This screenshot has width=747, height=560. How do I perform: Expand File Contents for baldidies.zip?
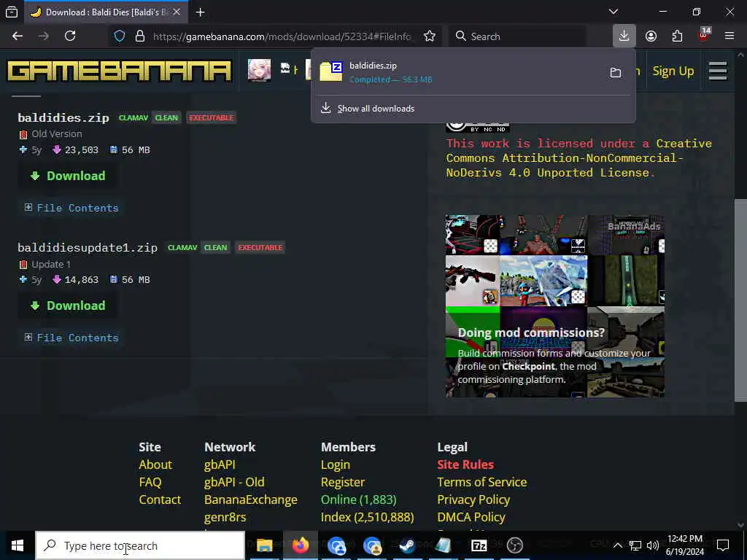click(x=71, y=208)
